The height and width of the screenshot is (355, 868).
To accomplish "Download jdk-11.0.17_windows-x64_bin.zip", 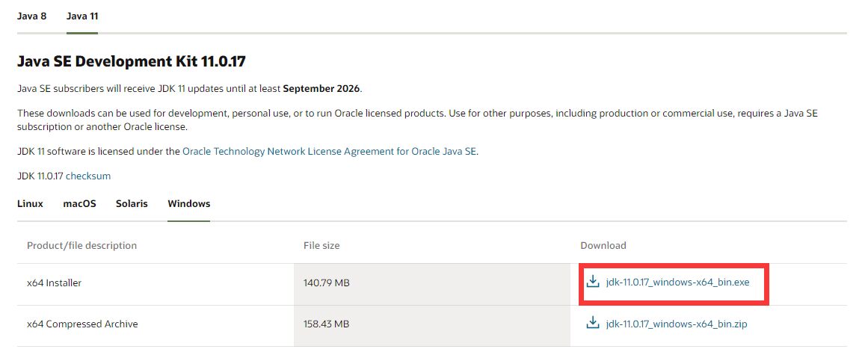I will pos(677,324).
